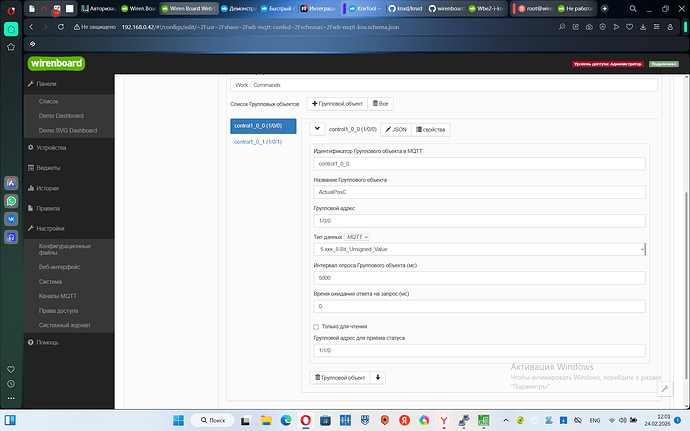
Task: Open Каналы MQTT settings page
Action: [x=58, y=296]
